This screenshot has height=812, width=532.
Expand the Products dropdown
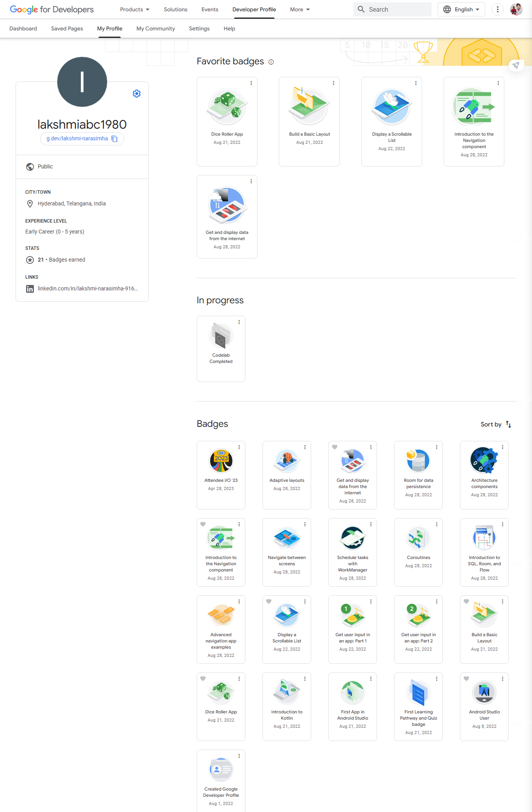135,9
